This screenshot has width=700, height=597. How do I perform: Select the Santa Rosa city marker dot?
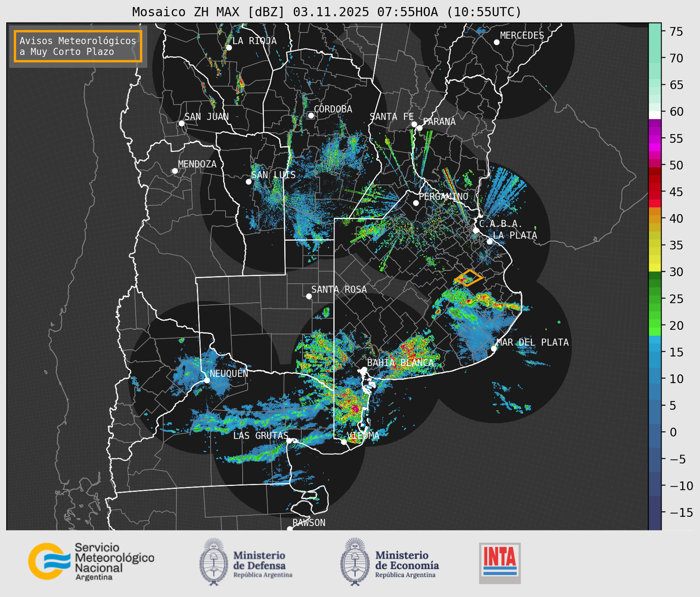pyautogui.click(x=309, y=296)
